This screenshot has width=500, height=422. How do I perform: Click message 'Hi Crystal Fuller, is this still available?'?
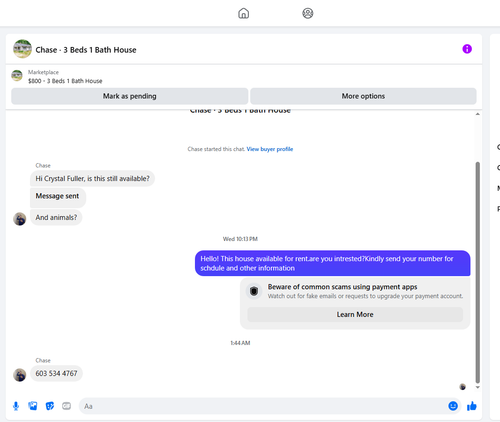(92, 179)
